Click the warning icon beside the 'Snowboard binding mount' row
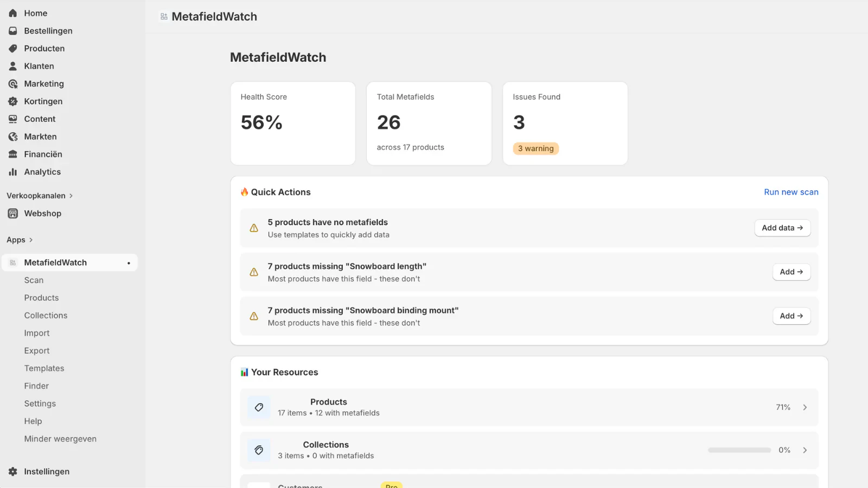 [x=254, y=316]
